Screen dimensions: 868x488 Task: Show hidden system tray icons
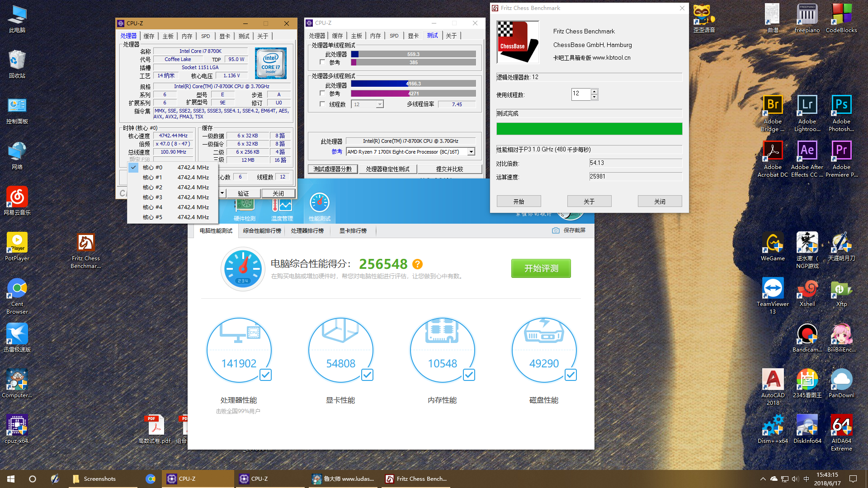pos(763,479)
